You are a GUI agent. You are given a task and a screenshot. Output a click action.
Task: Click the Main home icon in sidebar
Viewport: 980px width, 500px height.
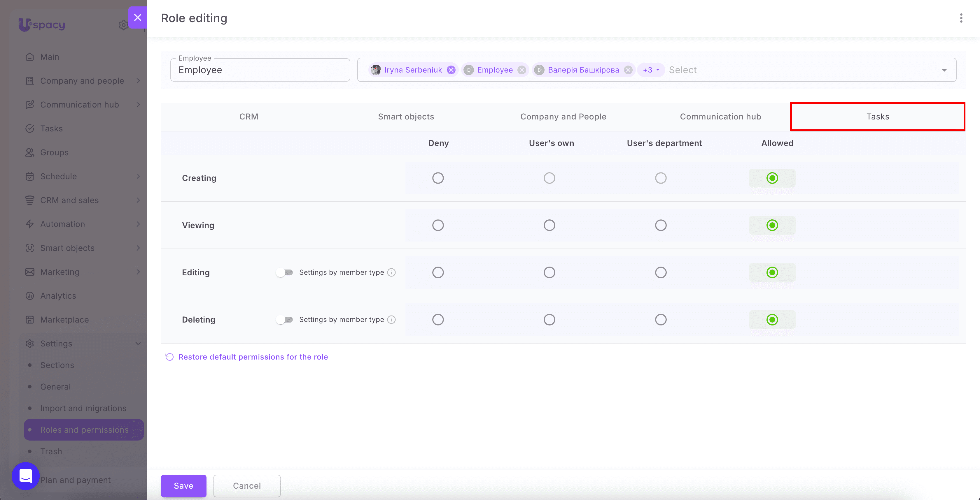coord(30,57)
